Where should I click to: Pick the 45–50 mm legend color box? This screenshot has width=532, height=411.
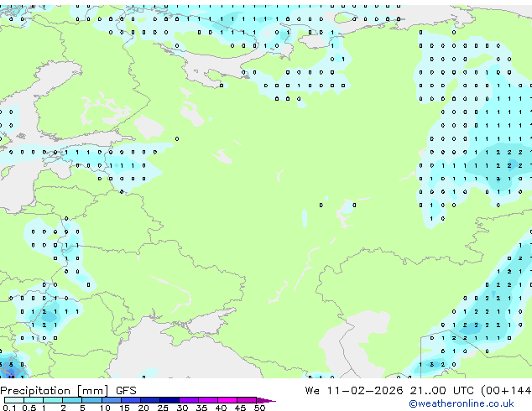247,400
